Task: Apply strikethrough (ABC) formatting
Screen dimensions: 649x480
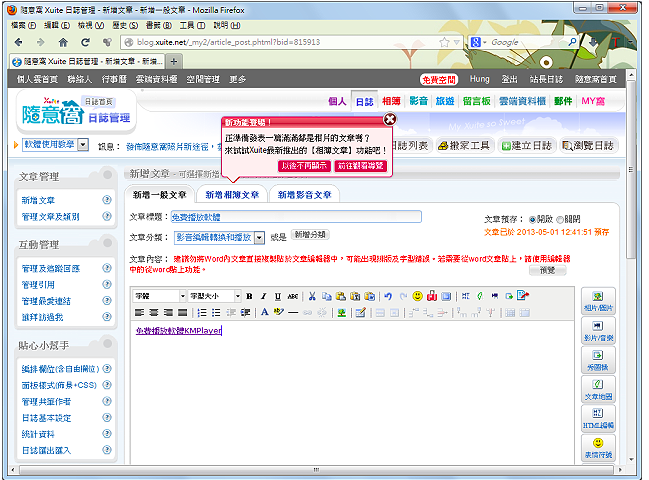Action: 293,296
